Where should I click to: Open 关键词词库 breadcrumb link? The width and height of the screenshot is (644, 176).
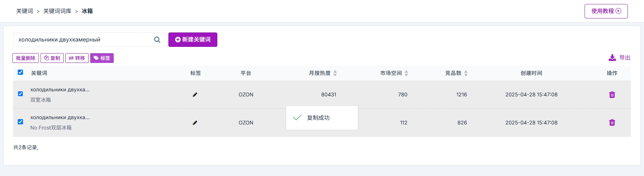click(57, 11)
